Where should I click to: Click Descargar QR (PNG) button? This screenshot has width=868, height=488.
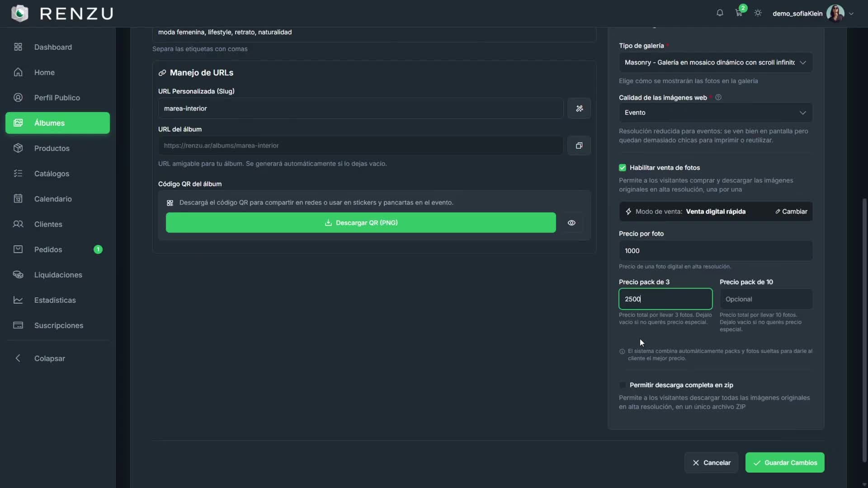361,223
